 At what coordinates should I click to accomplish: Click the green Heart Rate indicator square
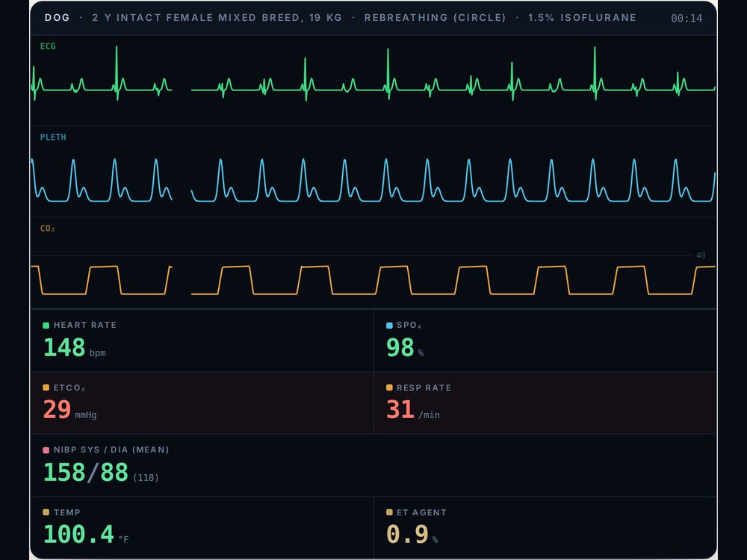[46, 326]
